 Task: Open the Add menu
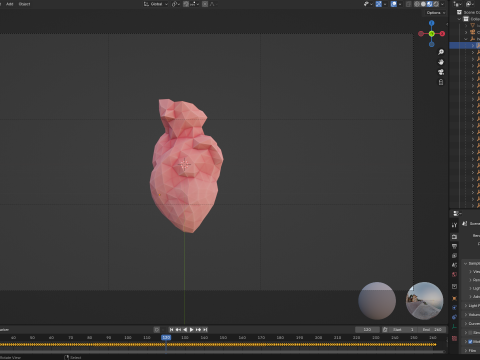click(x=10, y=4)
